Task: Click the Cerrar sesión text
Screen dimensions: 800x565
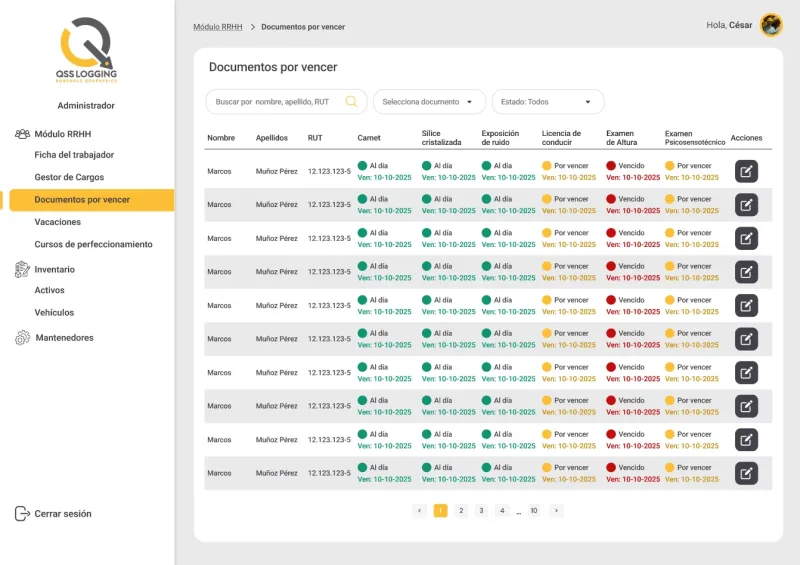Action: [63, 514]
